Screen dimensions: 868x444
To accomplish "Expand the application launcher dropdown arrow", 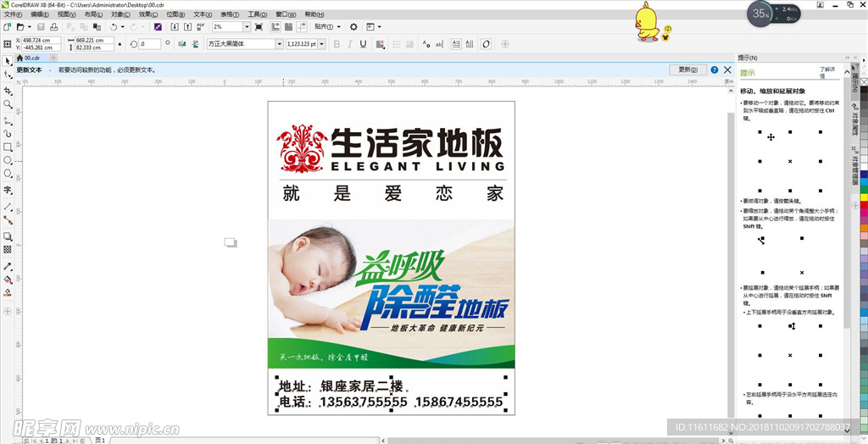I will coord(380,26).
